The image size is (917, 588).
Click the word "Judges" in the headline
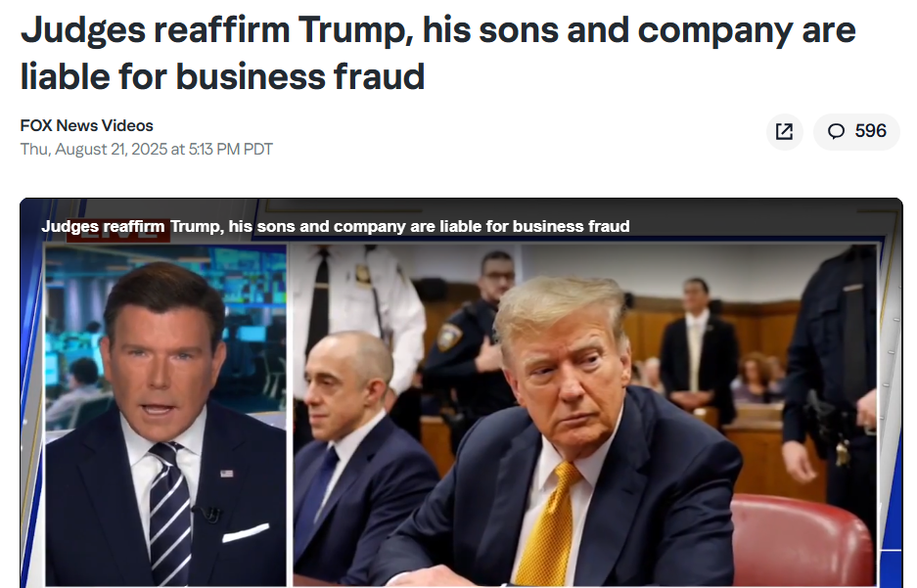click(82, 30)
